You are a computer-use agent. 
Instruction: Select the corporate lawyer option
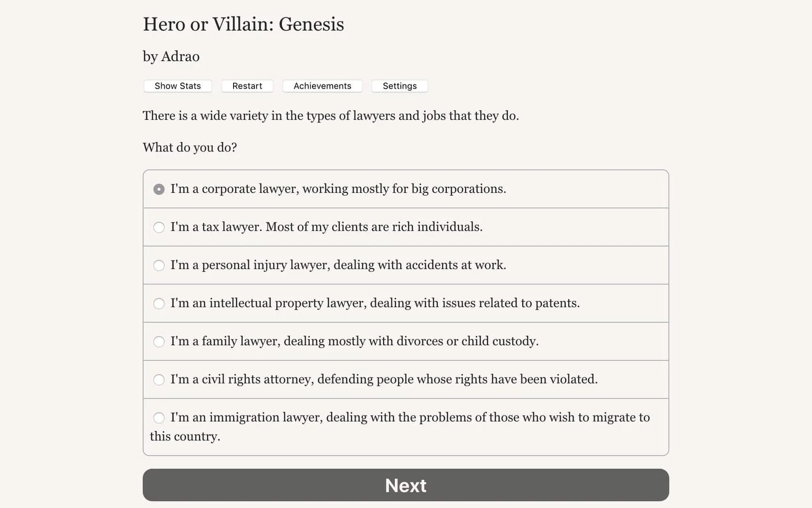point(159,189)
